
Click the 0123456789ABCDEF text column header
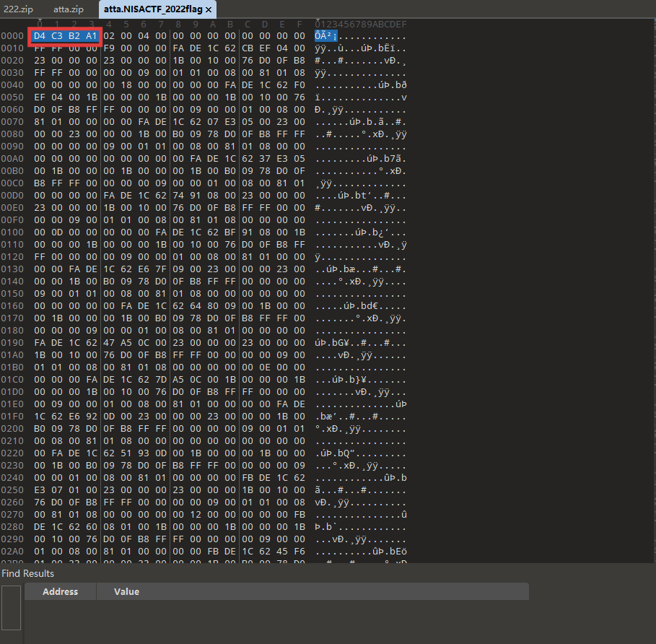[x=360, y=24]
